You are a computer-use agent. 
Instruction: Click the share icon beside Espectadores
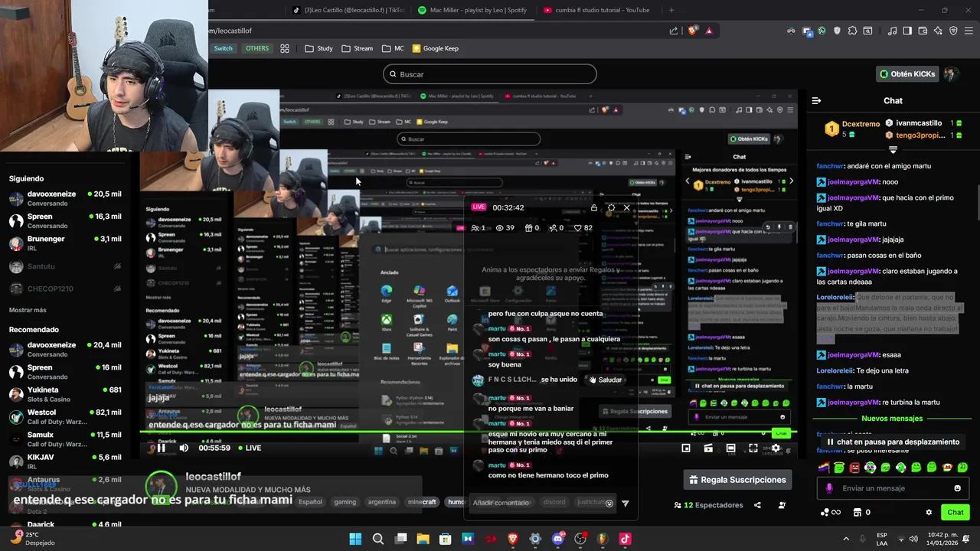(757, 505)
